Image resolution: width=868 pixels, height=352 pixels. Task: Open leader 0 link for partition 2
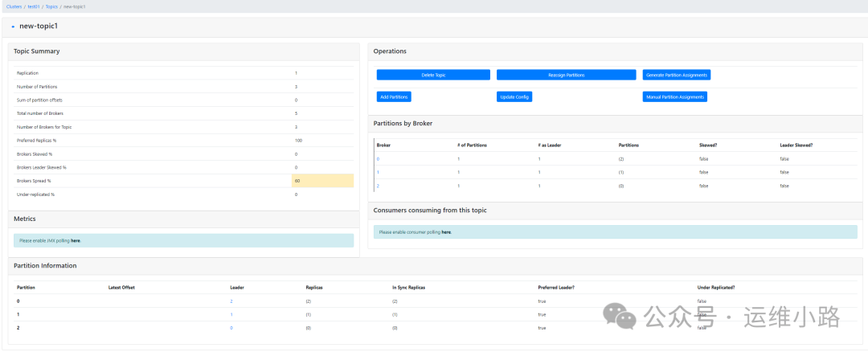(231, 328)
